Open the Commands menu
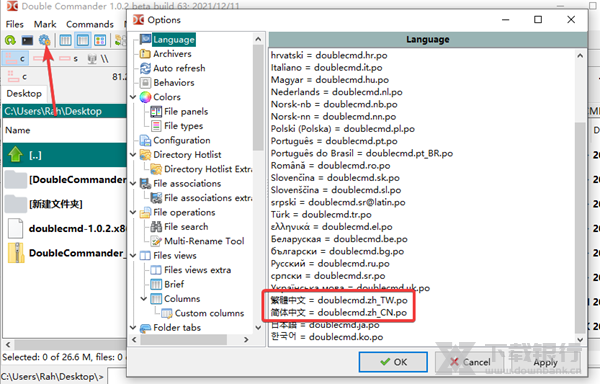The height and width of the screenshot is (384, 600). (x=90, y=24)
